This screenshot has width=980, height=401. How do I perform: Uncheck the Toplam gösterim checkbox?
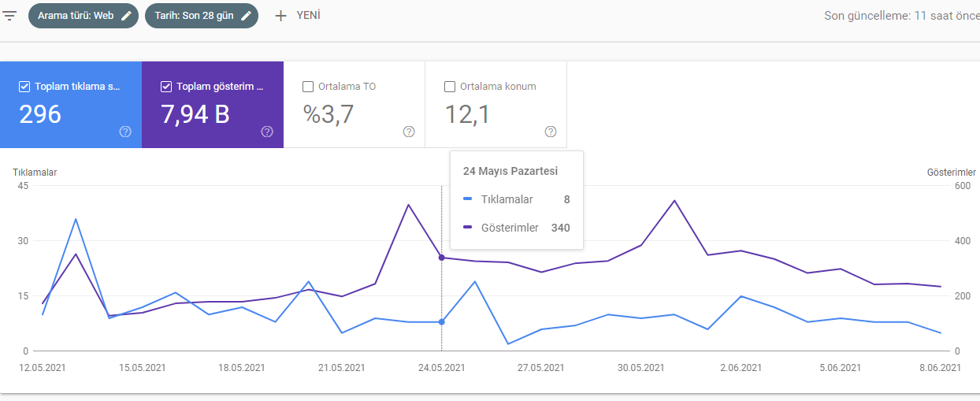[166, 87]
